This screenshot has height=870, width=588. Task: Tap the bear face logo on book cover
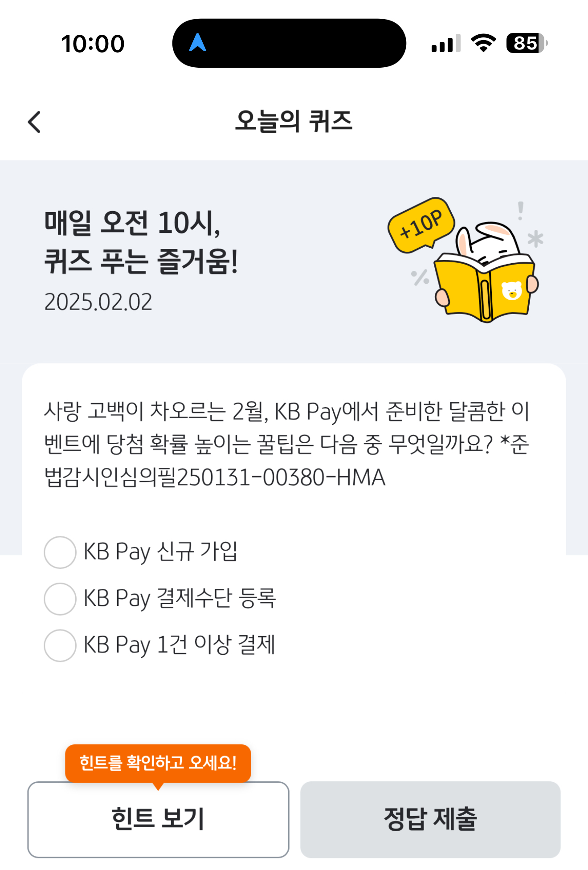tap(511, 291)
